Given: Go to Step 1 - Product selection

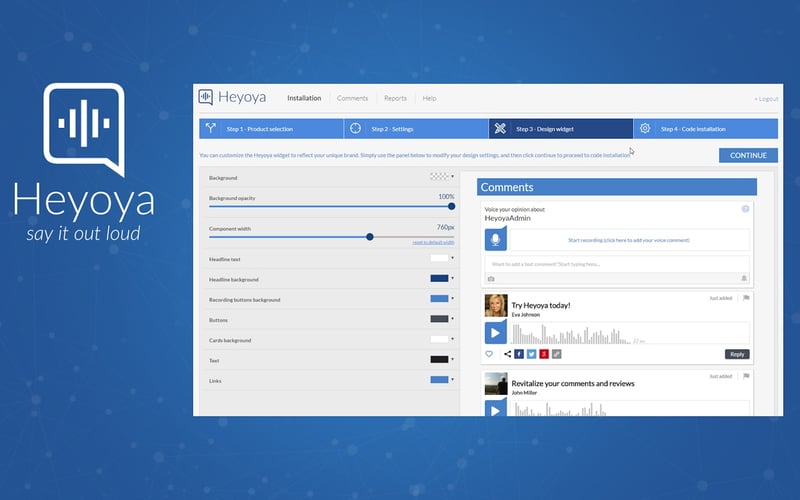Looking at the screenshot, I should click(271, 129).
